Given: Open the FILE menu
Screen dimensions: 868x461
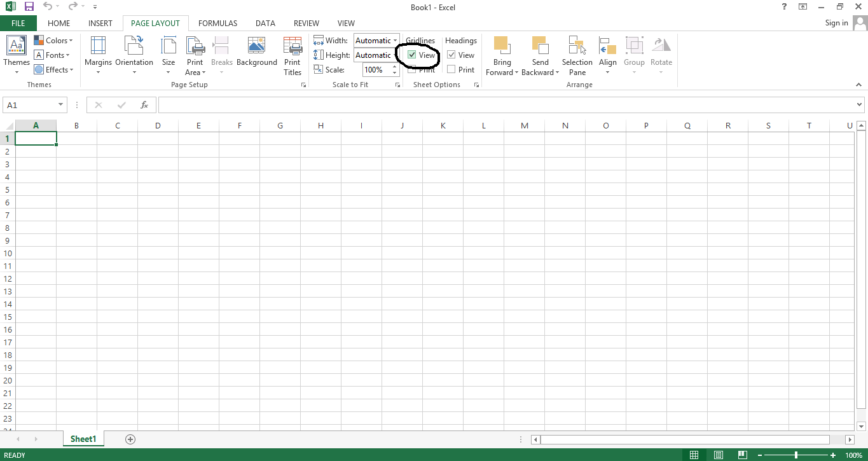Looking at the screenshot, I should pos(18,23).
